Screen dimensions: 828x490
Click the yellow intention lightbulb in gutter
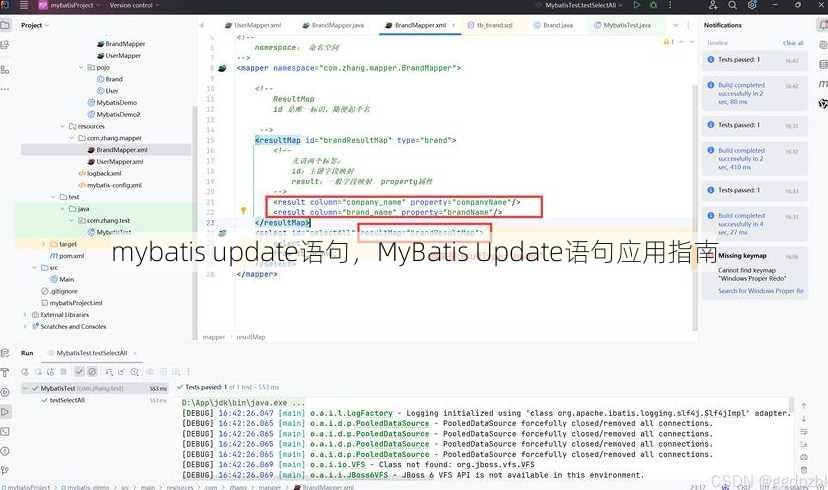[x=243, y=210]
